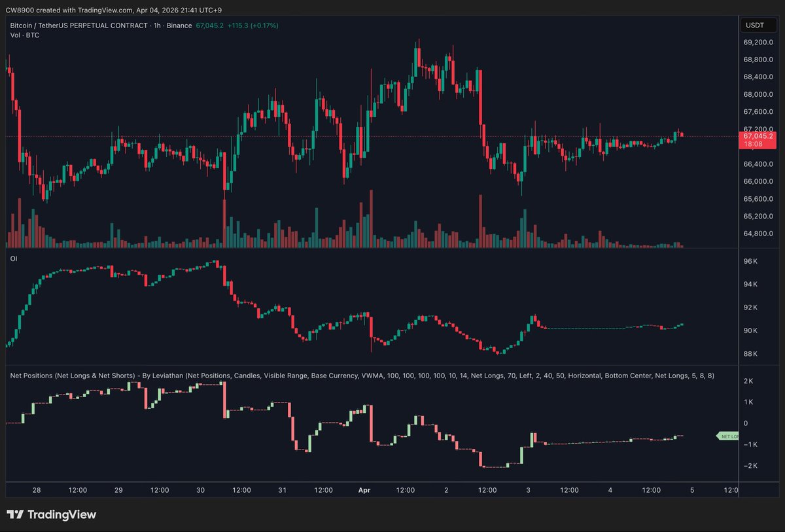
Task: Click the green NET LONGS label tag
Action: (x=727, y=436)
